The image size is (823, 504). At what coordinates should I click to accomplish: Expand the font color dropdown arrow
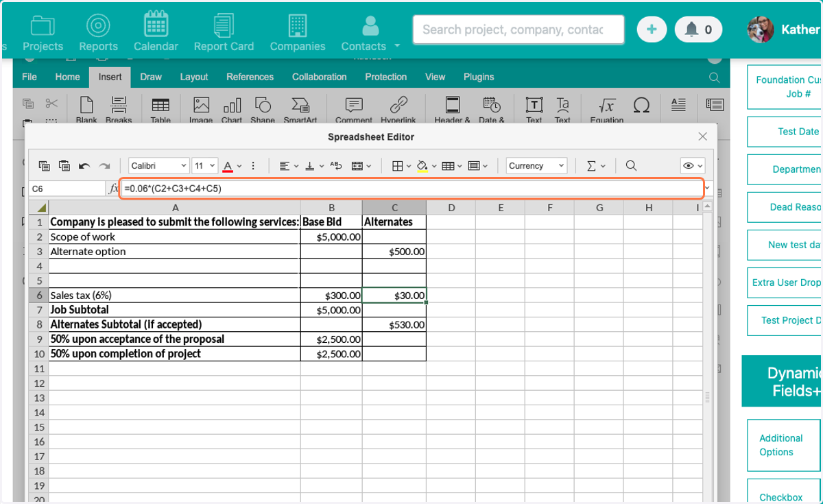(x=239, y=166)
